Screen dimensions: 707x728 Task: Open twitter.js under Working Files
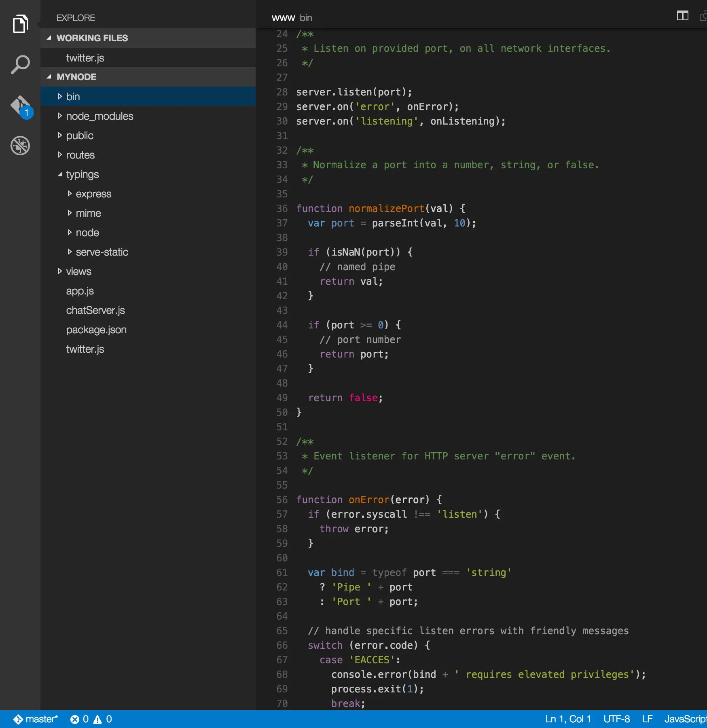[85, 58]
